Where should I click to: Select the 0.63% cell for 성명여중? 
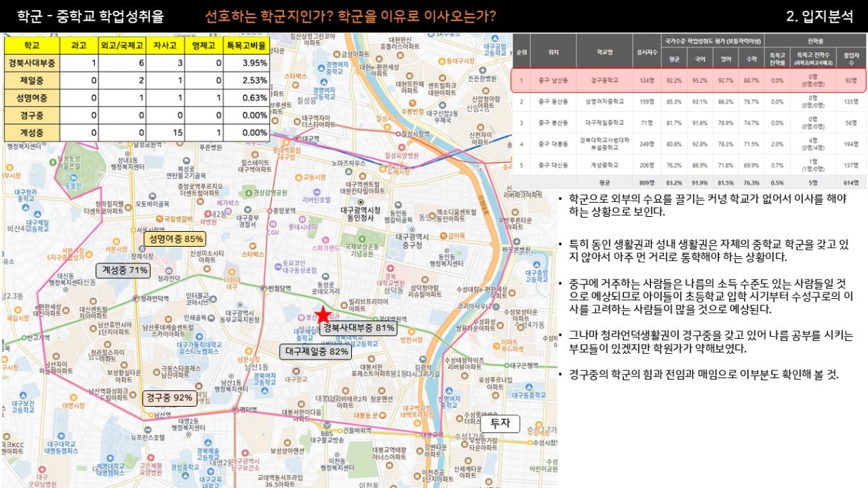(x=246, y=98)
